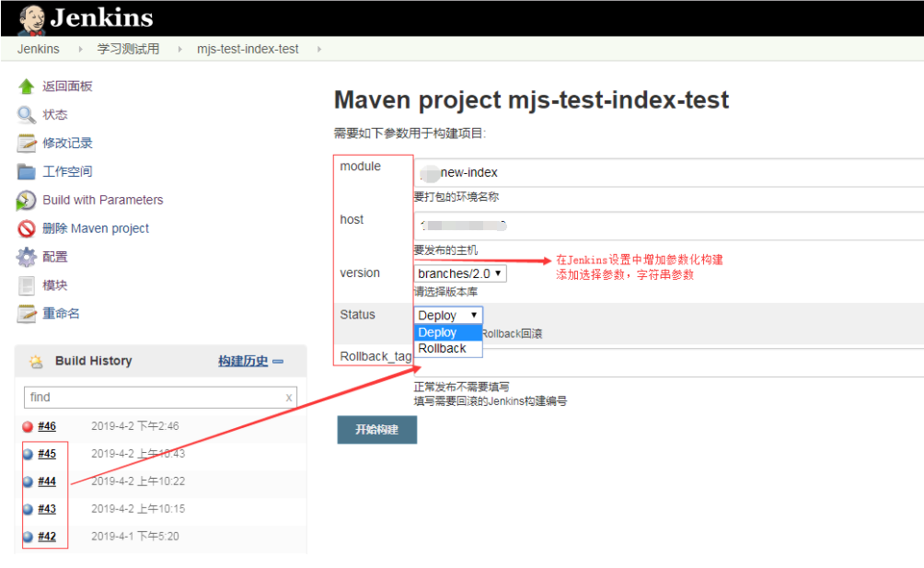The height and width of the screenshot is (568, 924).
Task: Click the timestamp 2019-4-1 下午5:20
Action: (135, 537)
